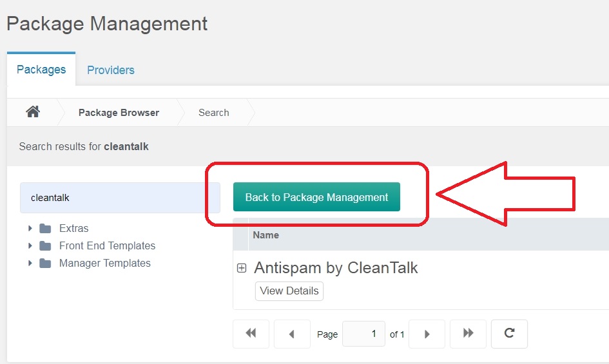Image resolution: width=609 pixels, height=364 pixels.
Task: Click 'Search results for cleantalk' text
Action: tap(84, 146)
